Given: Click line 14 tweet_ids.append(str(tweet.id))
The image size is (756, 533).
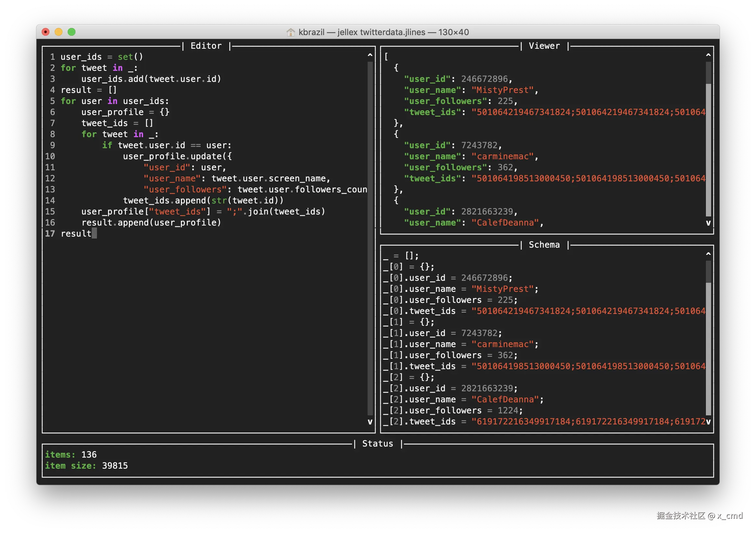Looking at the screenshot, I should (203, 201).
